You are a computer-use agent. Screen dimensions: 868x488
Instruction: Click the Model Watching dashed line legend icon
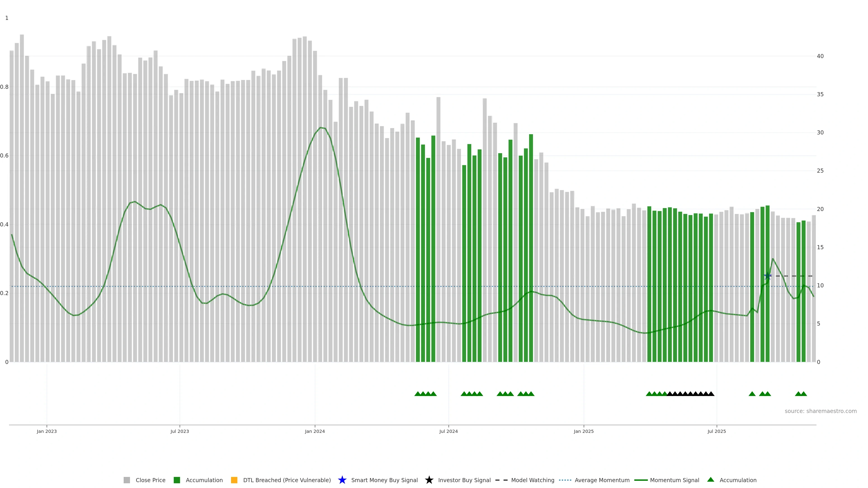tap(501, 480)
